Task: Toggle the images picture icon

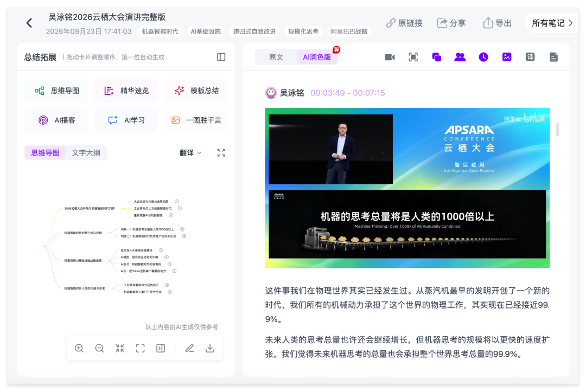Action: [507, 57]
